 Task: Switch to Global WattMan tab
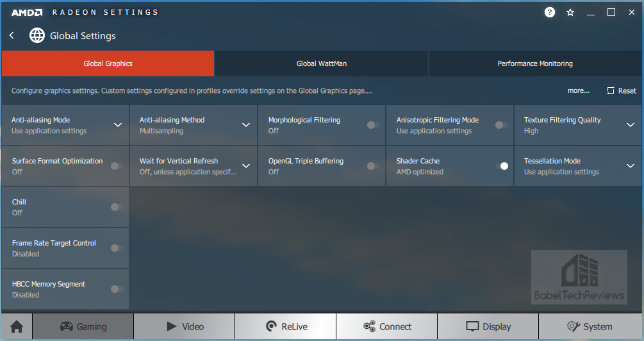click(322, 63)
